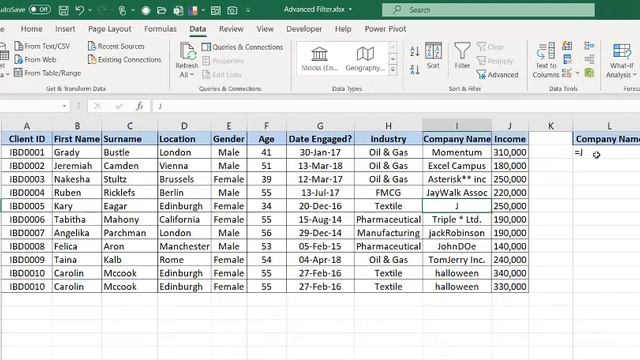This screenshot has height=360, width=640.
Task: Click the Open folder icon in title bar
Action: 162,10
